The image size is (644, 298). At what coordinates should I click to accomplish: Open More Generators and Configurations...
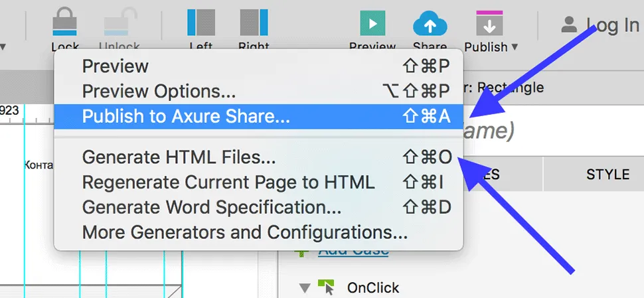tap(244, 232)
